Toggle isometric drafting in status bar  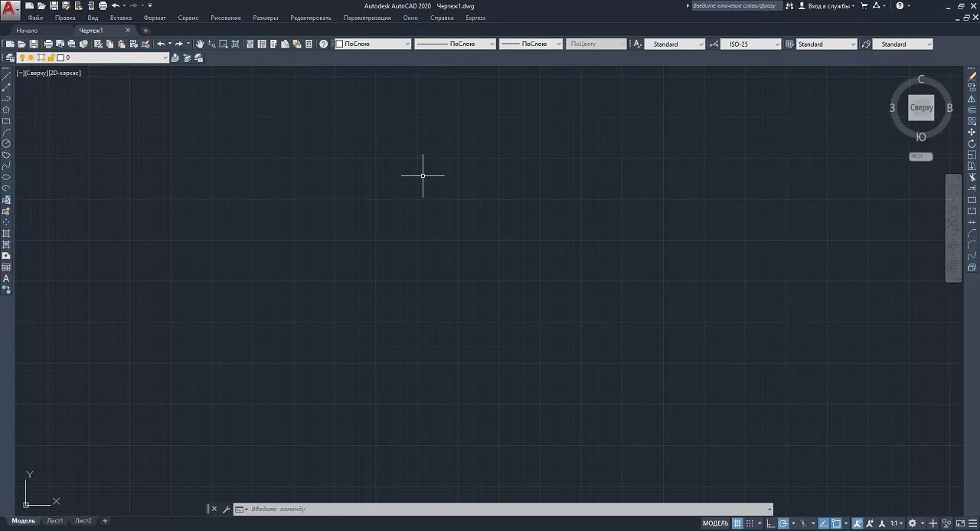[x=804, y=523]
